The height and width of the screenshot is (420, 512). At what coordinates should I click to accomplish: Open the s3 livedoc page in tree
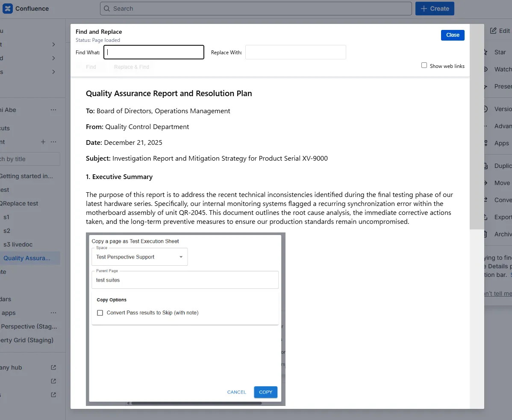pos(18,244)
